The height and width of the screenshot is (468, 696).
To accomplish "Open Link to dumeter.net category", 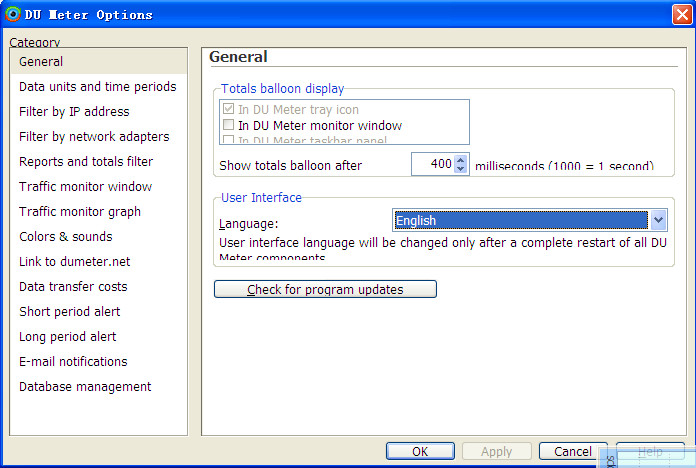I will click(99, 262).
